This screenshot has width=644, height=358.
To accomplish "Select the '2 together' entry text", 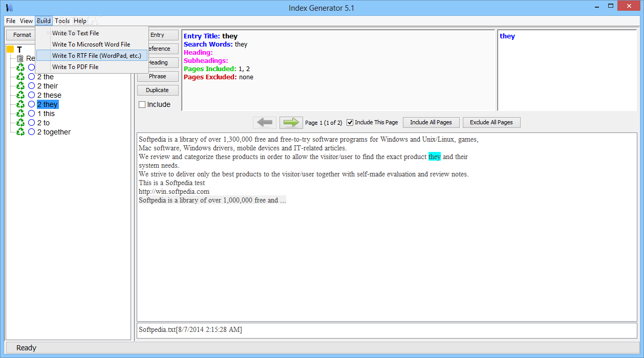I will point(54,132).
